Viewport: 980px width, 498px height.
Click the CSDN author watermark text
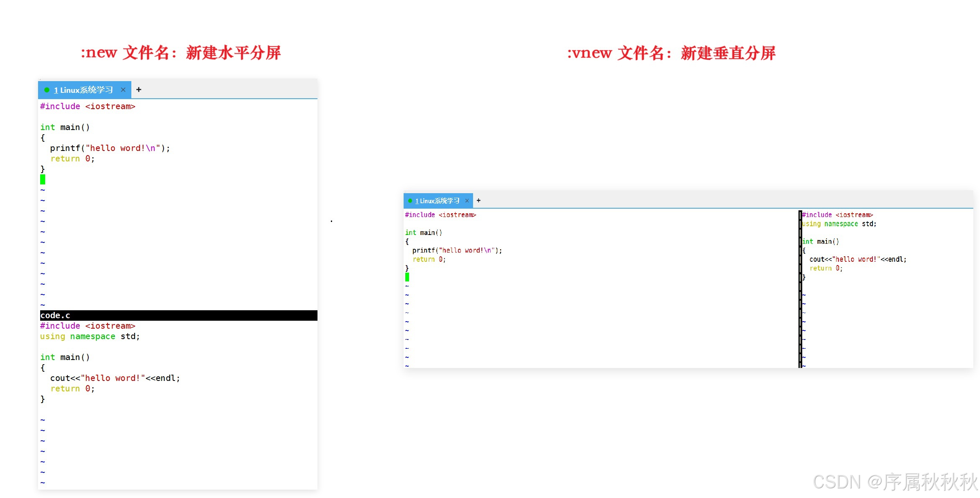point(895,482)
